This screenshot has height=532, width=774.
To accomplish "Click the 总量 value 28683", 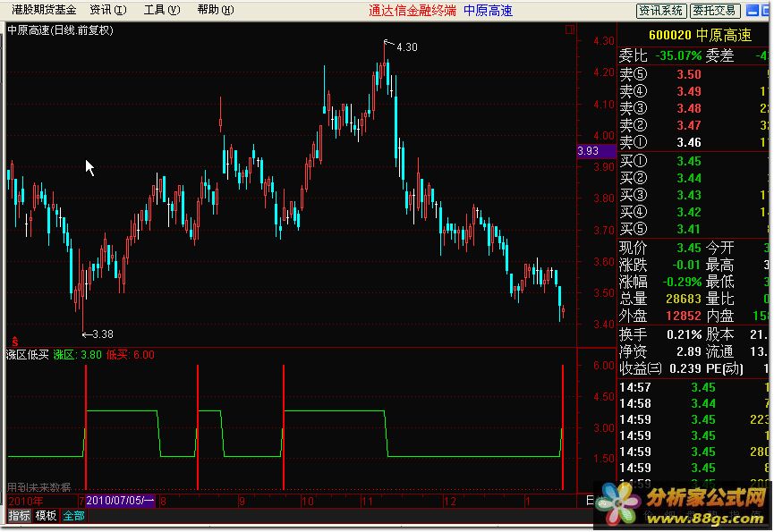I will point(684,299).
